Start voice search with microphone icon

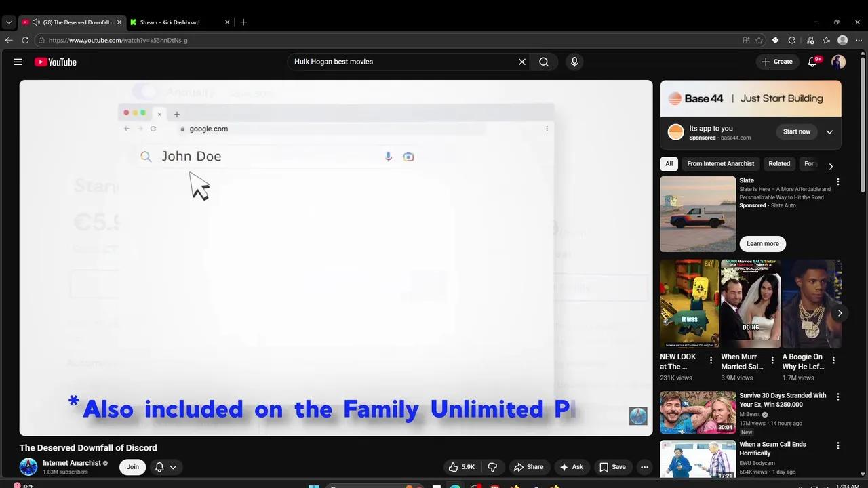574,62
